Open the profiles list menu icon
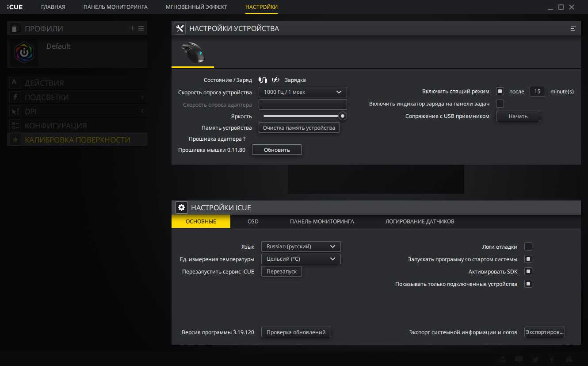 141,28
